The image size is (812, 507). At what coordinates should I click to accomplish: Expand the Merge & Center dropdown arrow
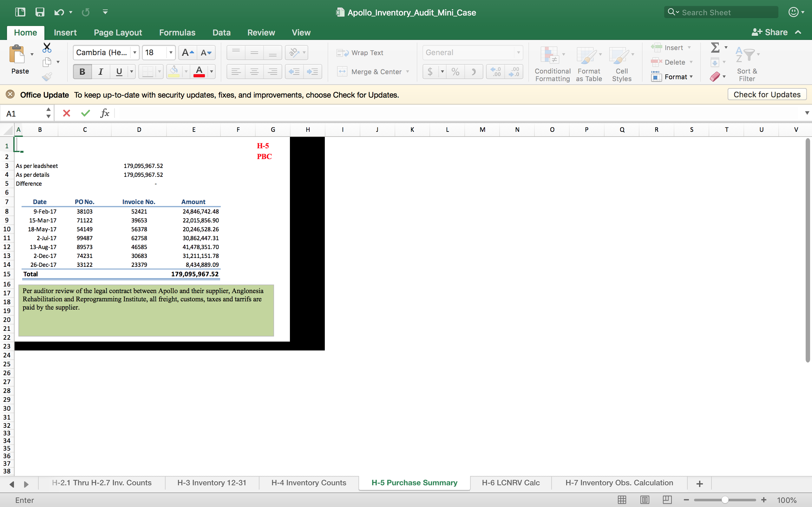[x=408, y=71]
